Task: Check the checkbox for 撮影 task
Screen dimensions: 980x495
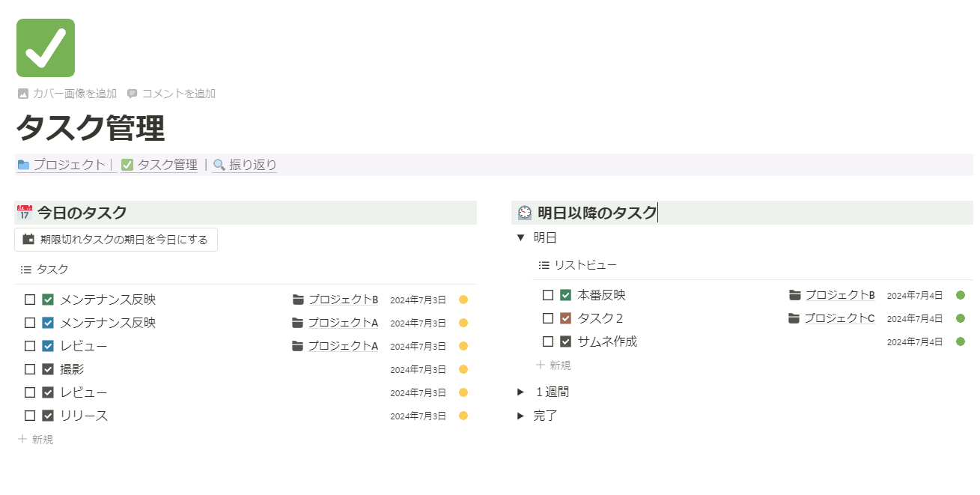Action: [30, 369]
